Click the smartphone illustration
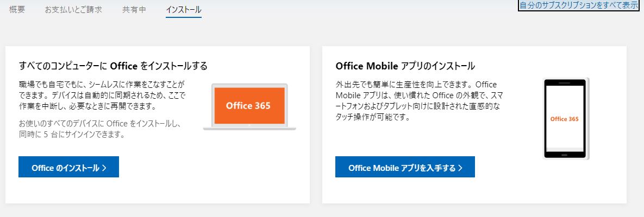 (x=566, y=119)
